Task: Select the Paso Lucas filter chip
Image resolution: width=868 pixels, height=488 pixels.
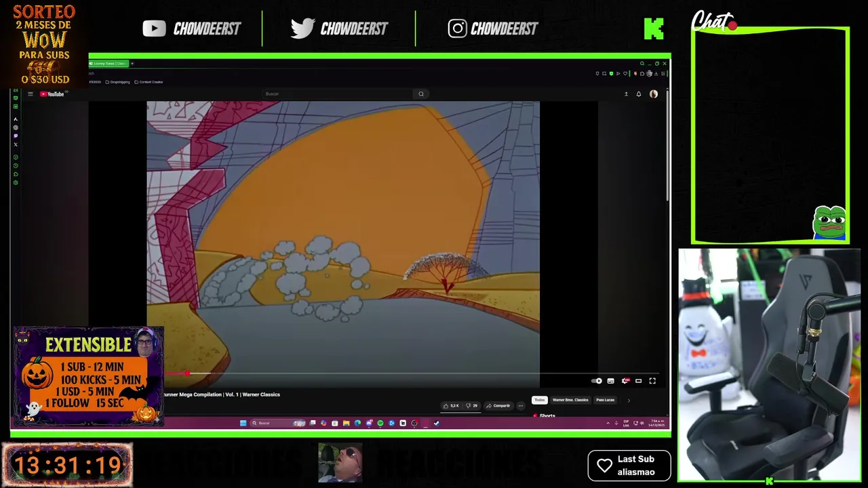Action: (x=605, y=400)
